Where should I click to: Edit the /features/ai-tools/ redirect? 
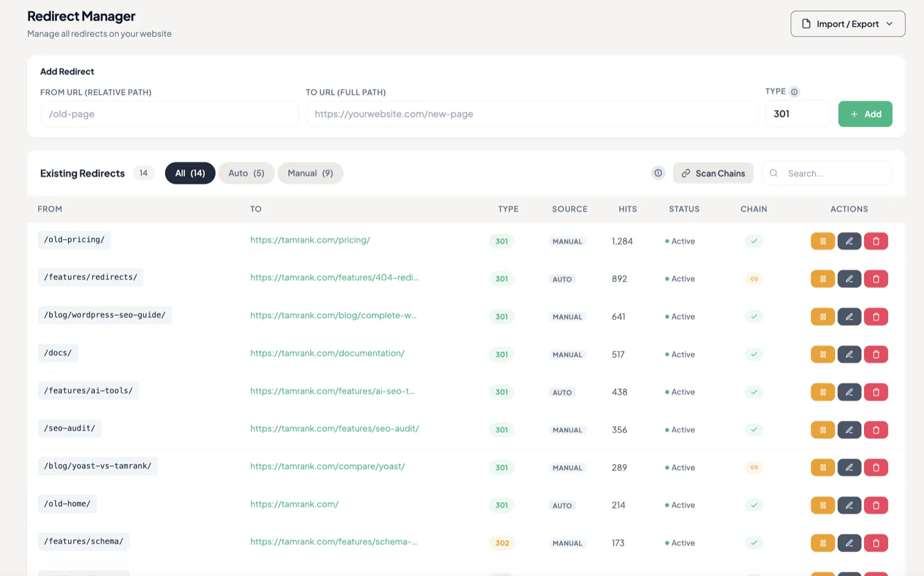[x=849, y=392]
